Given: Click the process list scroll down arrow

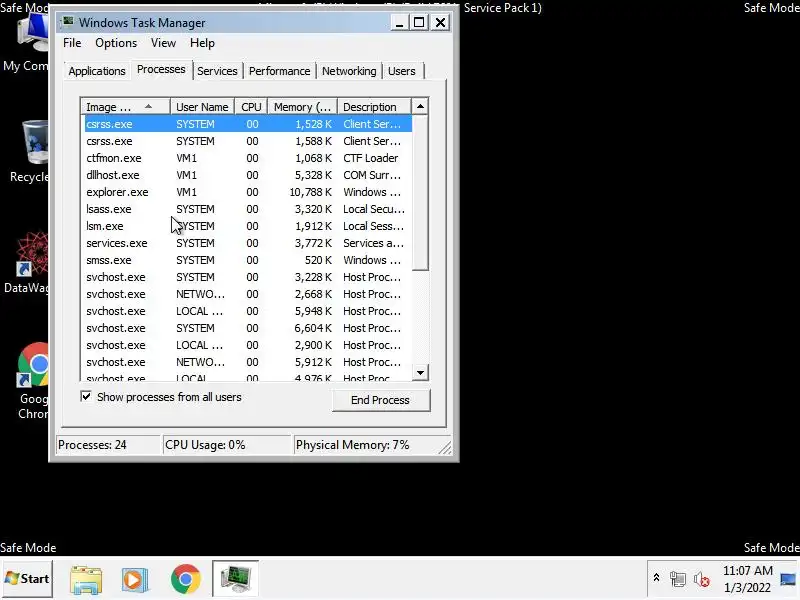Looking at the screenshot, I should tap(420, 372).
